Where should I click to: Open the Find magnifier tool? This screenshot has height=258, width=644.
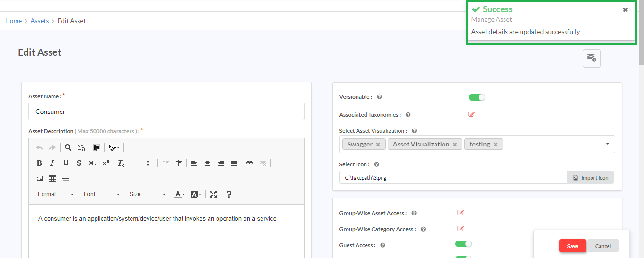pyautogui.click(x=68, y=147)
